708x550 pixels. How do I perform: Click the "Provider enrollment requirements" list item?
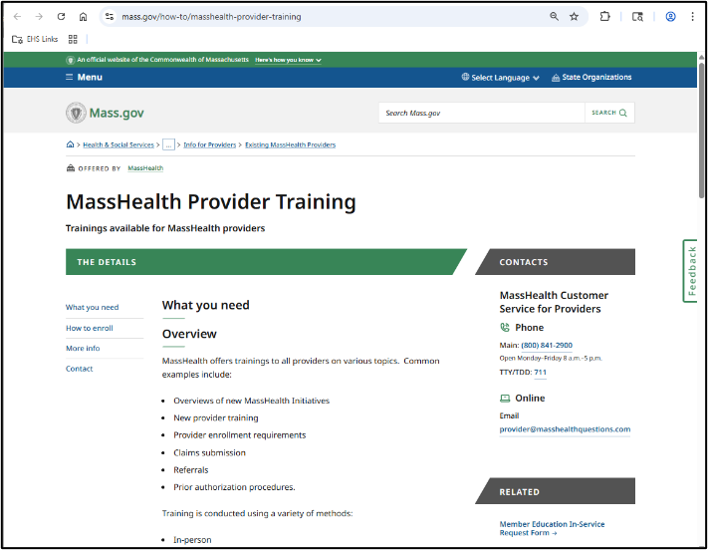tap(240, 435)
